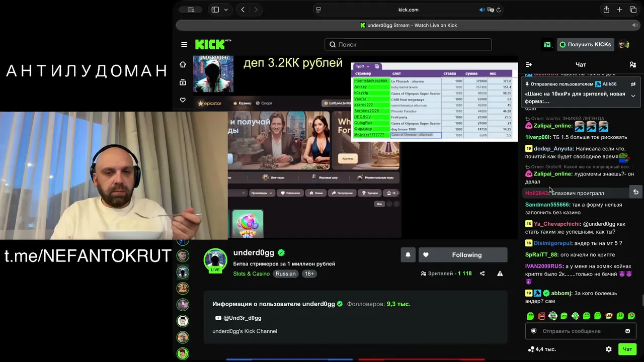Click the underd0gg streamer avatar with LIVE badge
This screenshot has height=362, width=644.
pos(215,260)
